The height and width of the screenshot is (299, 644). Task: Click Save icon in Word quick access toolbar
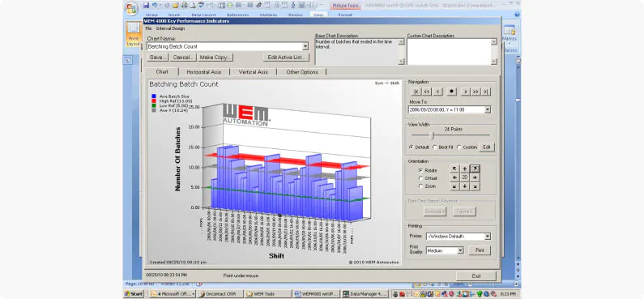146,6
